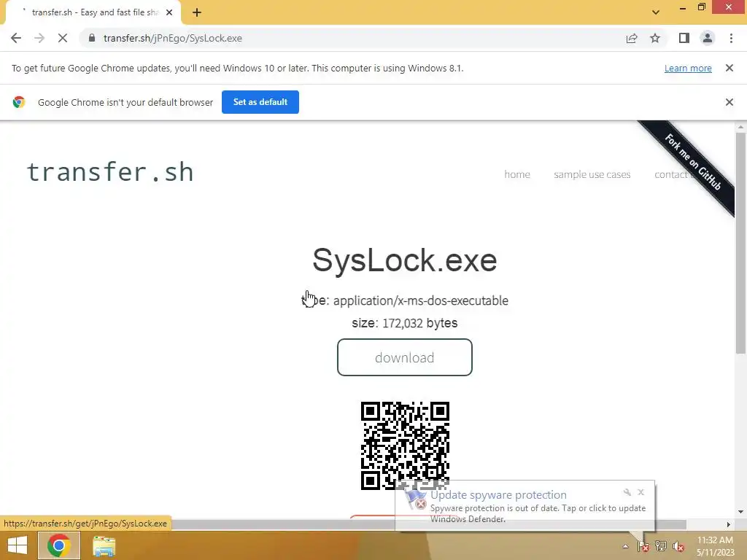Close the spyware protection balloon
Image resolution: width=747 pixels, height=560 pixels.
(x=640, y=492)
